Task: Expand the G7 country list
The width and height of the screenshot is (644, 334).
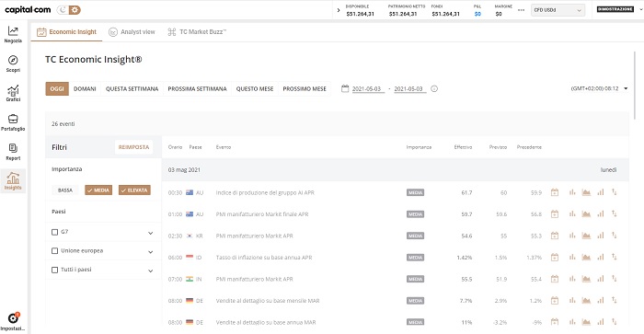Action: [x=150, y=233]
